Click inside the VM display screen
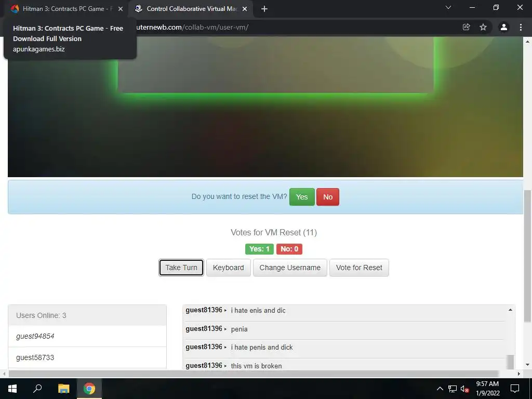Viewport: 532px width, 399px height. (x=265, y=107)
